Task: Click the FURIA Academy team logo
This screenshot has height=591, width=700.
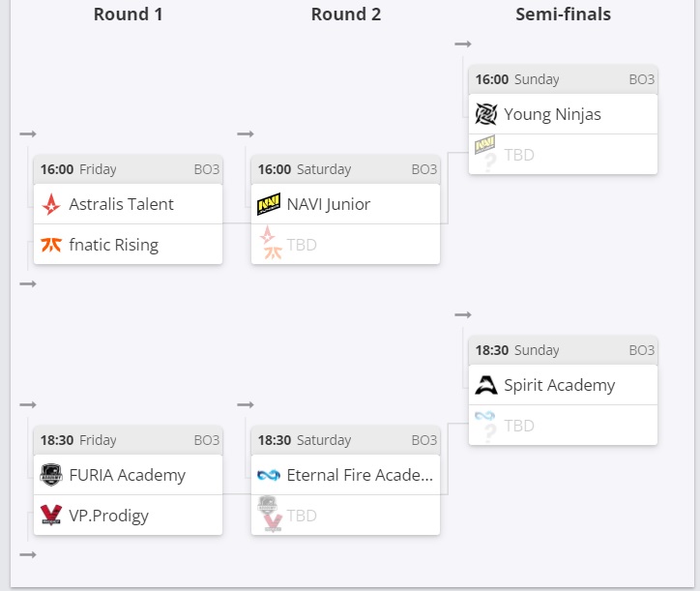Action: click(51, 475)
